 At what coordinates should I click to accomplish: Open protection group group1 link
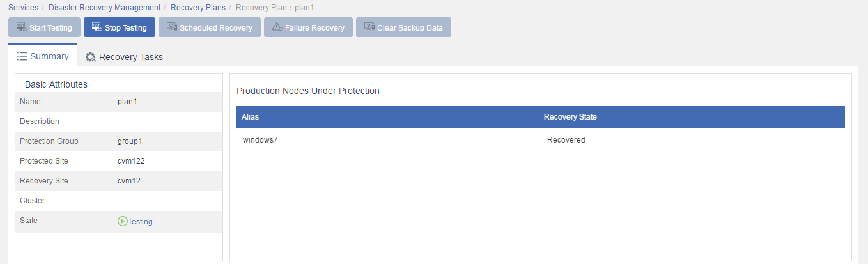(x=130, y=141)
